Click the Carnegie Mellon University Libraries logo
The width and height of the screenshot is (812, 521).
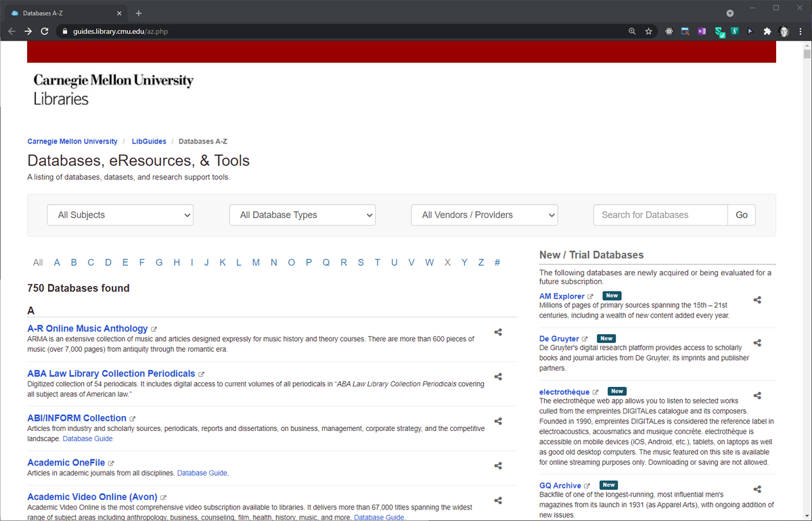click(x=113, y=89)
